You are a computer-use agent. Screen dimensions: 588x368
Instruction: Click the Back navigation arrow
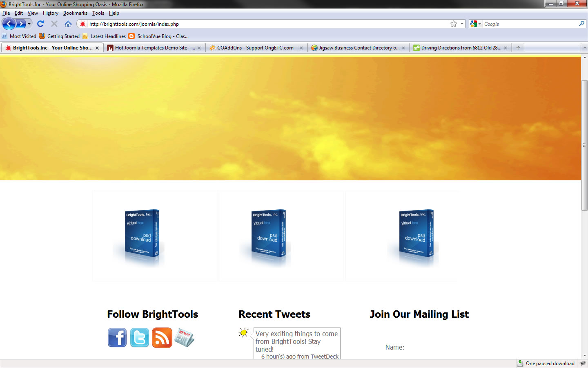pos(9,24)
